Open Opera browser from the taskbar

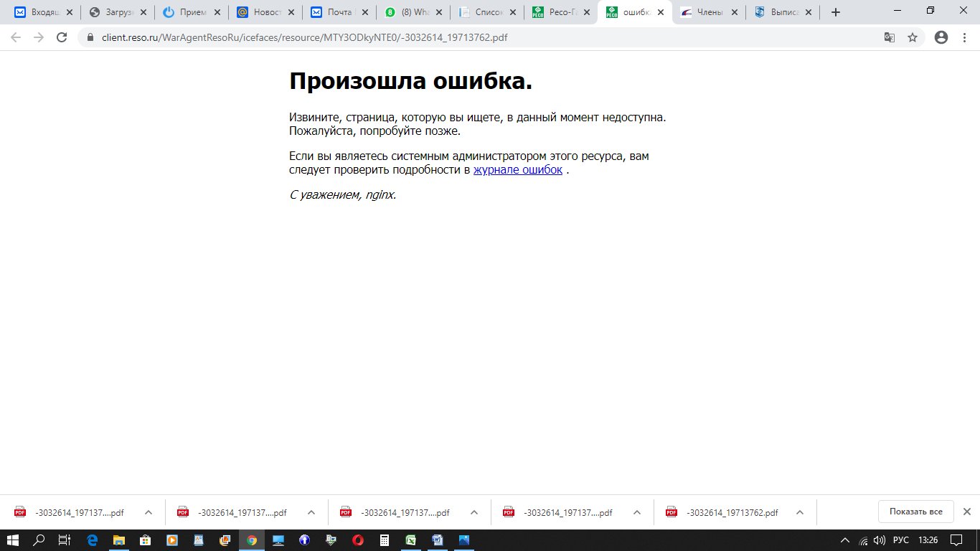(357, 540)
